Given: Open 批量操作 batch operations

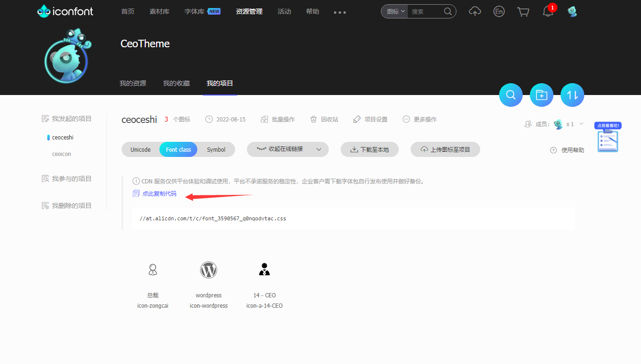Looking at the screenshot, I should point(278,120).
